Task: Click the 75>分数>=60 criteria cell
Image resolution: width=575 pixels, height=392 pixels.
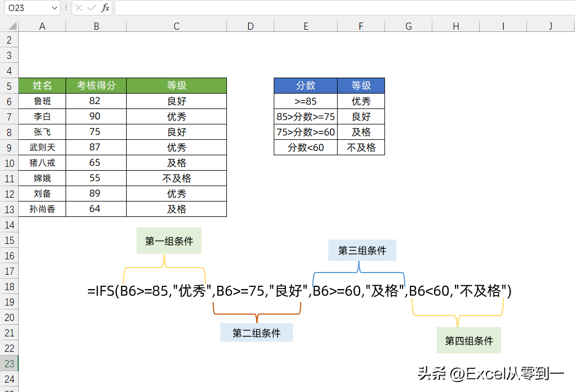Action: tap(306, 132)
